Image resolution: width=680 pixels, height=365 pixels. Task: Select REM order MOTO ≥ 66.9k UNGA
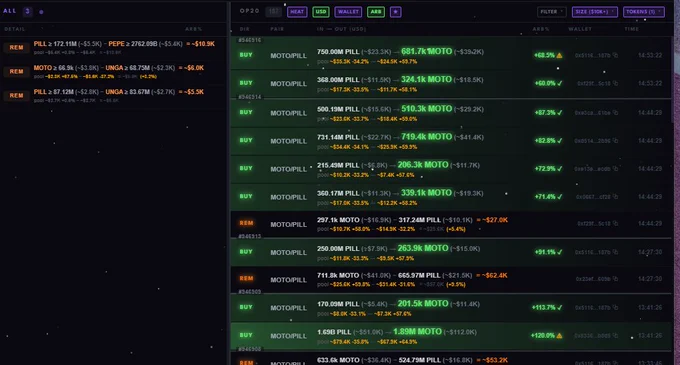114,72
